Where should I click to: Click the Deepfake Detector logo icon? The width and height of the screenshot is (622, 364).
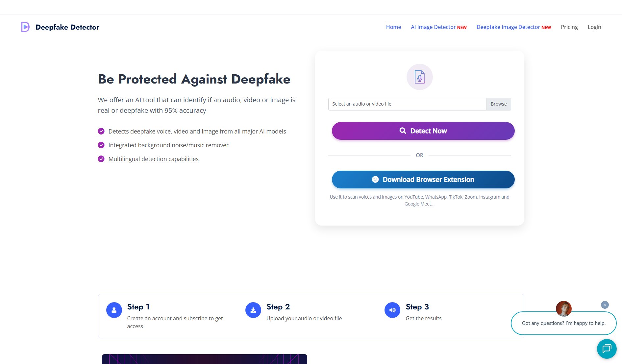tap(25, 27)
